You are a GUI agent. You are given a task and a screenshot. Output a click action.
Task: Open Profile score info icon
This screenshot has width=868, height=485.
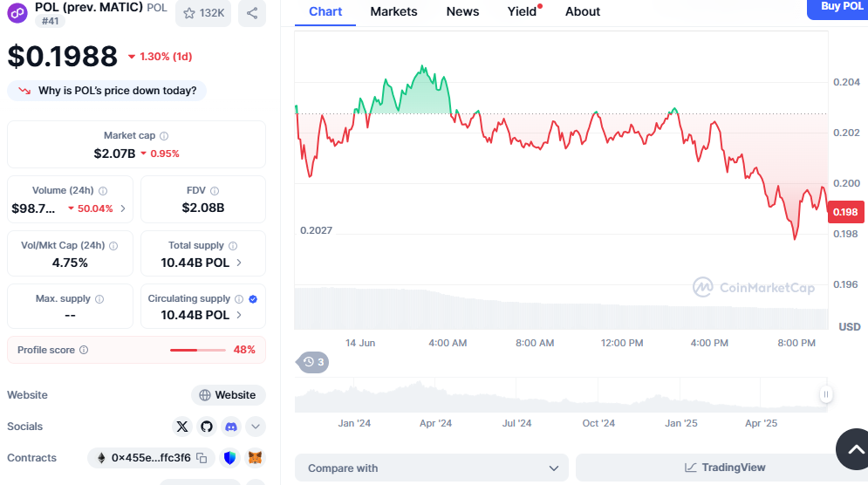tap(84, 350)
